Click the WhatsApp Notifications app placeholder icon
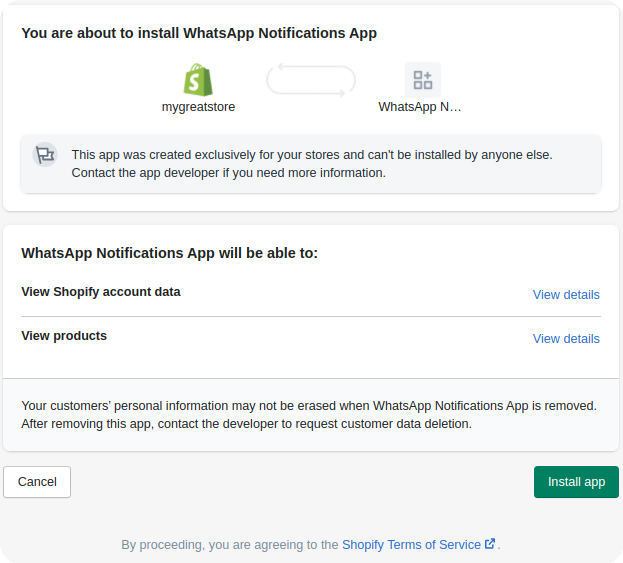623x563 pixels. pyautogui.click(x=423, y=80)
